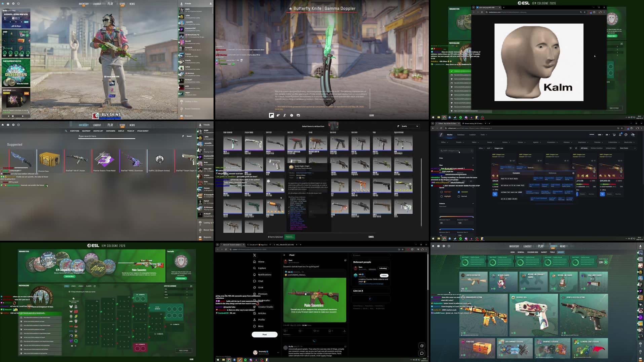
Task: Collapse the Patterns filter section on CSFloat
Action: coord(456,203)
